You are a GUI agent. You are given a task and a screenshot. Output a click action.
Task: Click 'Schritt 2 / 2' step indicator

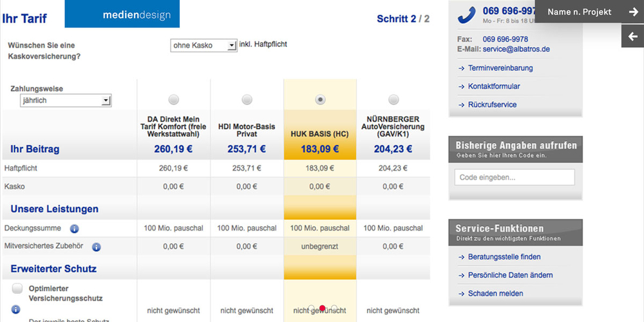(x=403, y=19)
